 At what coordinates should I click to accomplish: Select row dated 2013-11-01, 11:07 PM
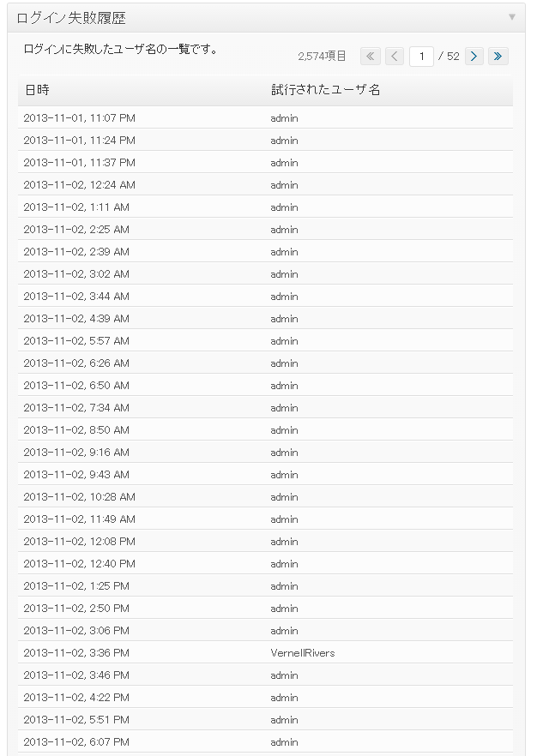tap(265, 117)
